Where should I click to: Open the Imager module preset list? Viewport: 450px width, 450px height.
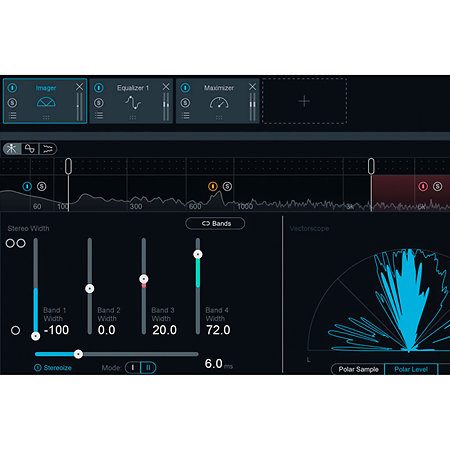point(12,116)
